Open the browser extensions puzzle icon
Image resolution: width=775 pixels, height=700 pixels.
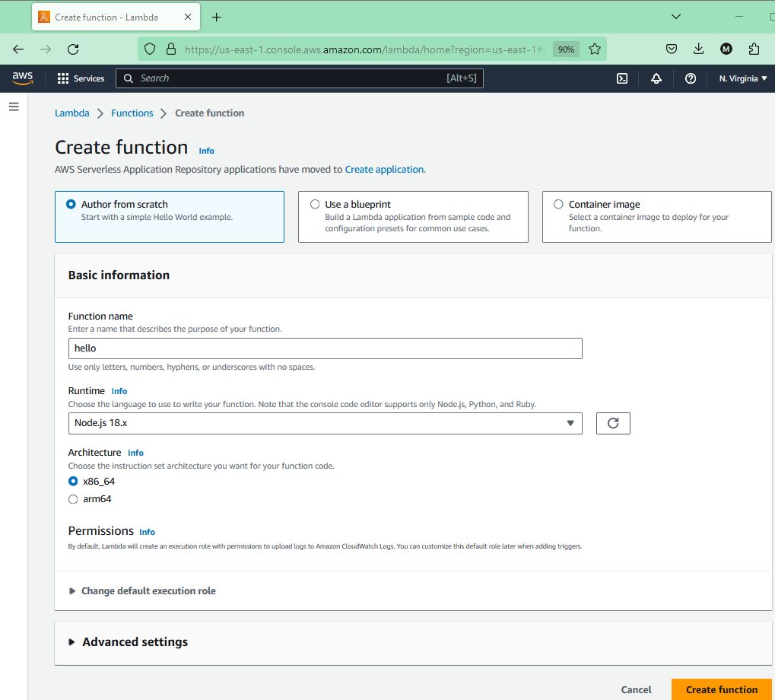click(x=754, y=49)
